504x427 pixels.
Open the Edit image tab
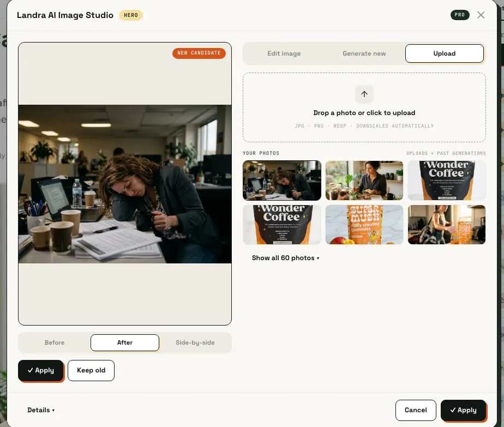point(284,53)
